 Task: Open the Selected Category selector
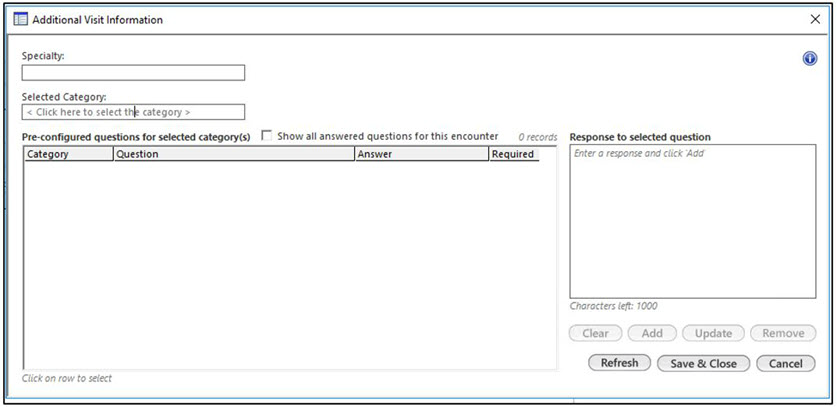[133, 112]
